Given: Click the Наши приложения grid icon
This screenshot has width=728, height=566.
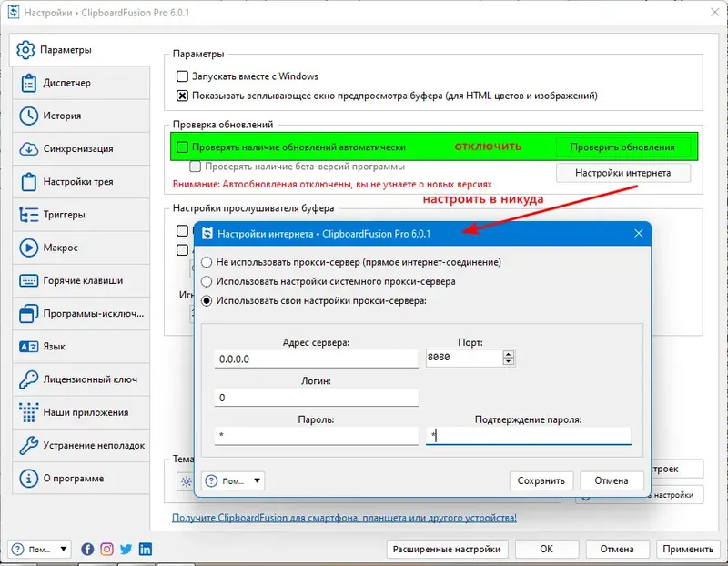Looking at the screenshot, I should [x=29, y=412].
